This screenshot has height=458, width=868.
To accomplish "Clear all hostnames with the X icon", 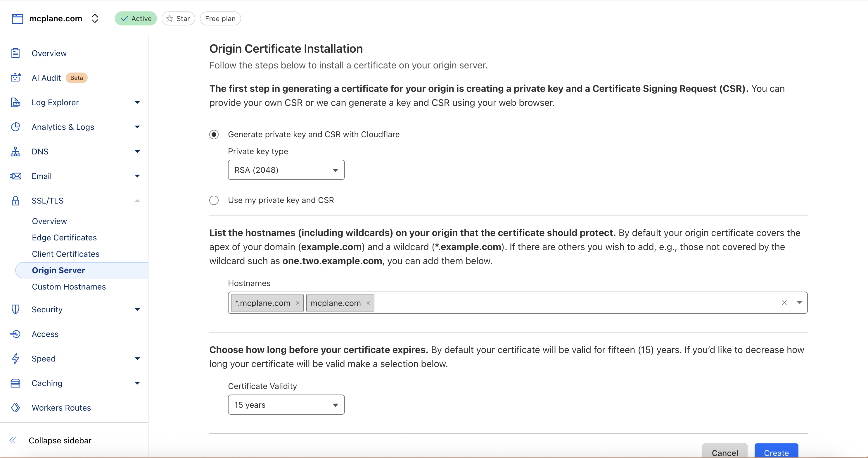I will (x=784, y=303).
